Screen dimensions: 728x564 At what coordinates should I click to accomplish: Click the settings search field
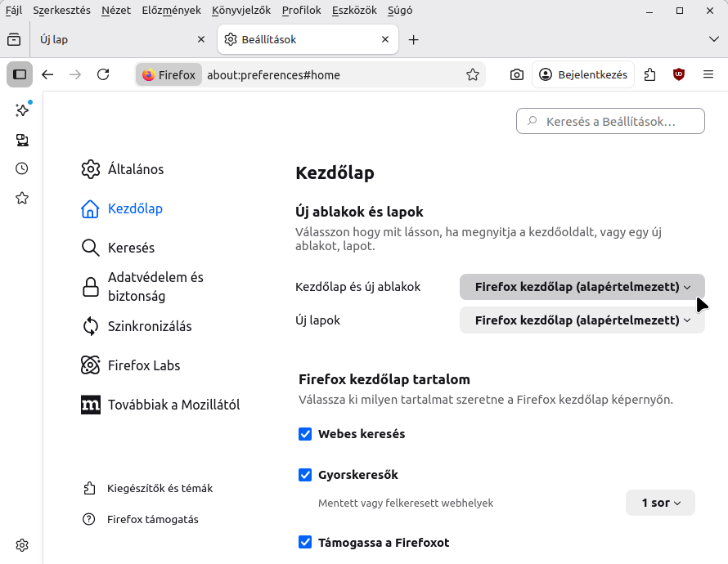point(609,120)
